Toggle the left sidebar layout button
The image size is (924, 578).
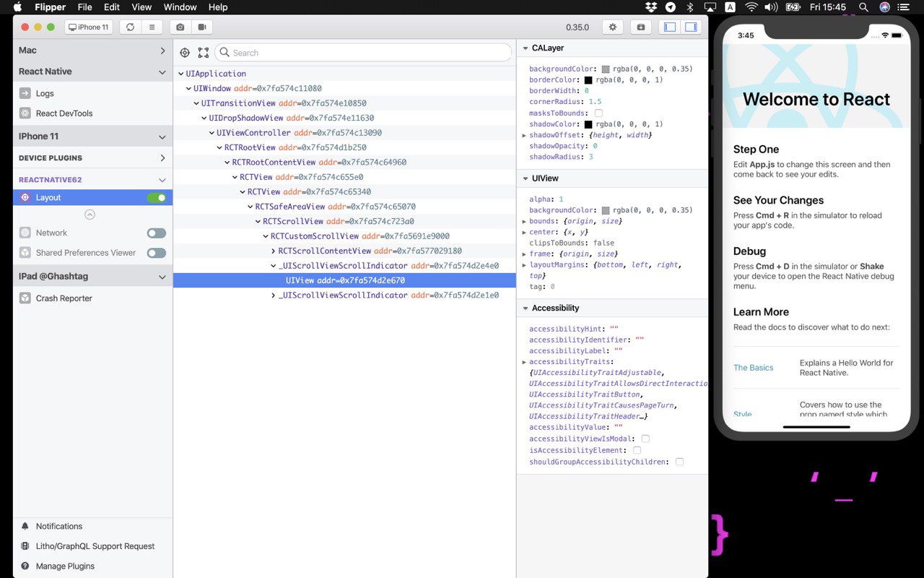click(x=670, y=27)
